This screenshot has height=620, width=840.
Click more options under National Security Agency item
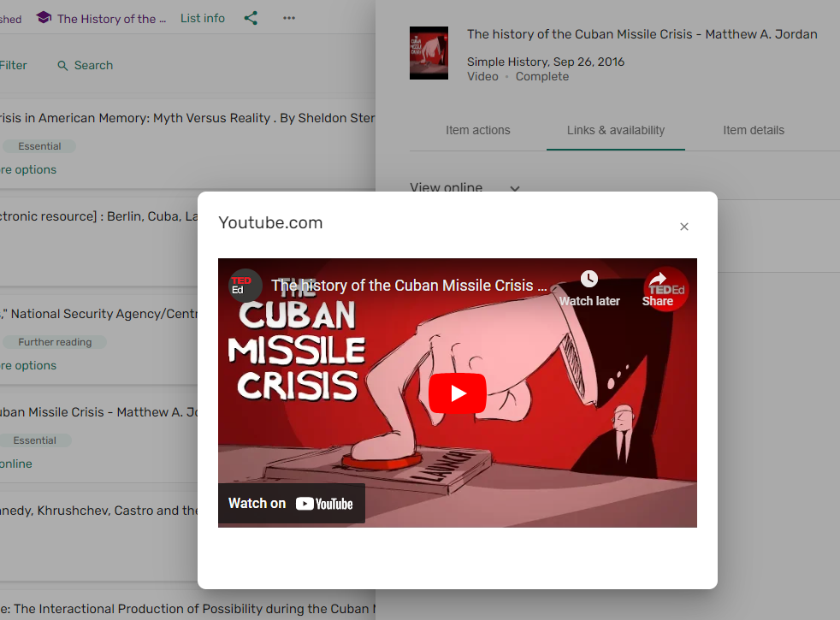[28, 366]
